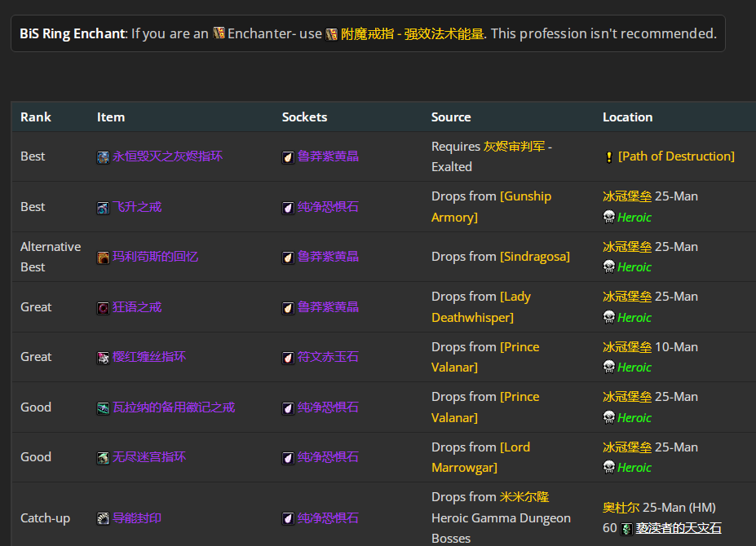Click the 无尽迷宫指环 item icon
This screenshot has height=546, width=756.
103,458
